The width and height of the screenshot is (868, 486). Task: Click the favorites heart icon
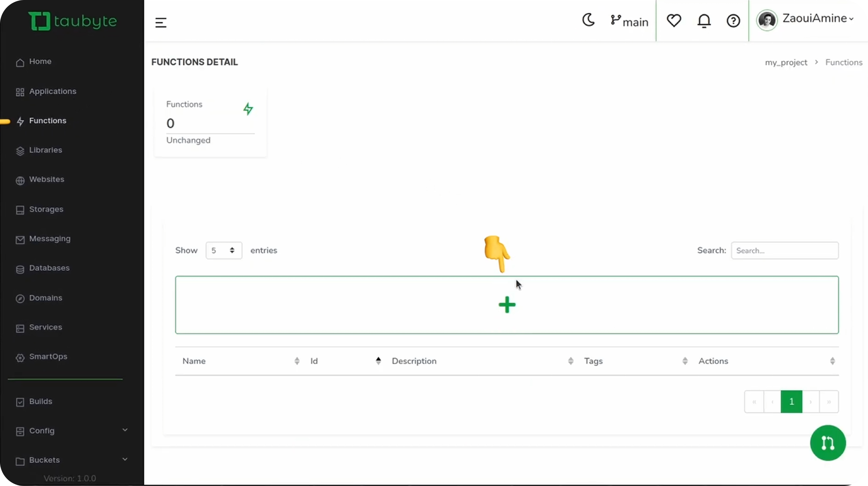click(x=674, y=21)
